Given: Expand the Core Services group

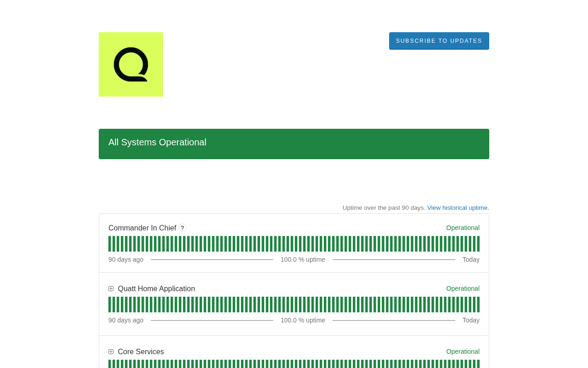Looking at the screenshot, I should (x=111, y=352).
